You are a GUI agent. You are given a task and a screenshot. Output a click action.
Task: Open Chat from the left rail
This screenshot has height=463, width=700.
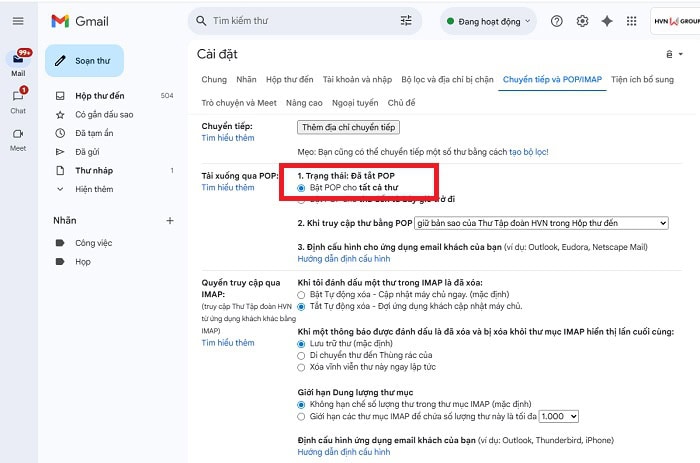coord(18,97)
